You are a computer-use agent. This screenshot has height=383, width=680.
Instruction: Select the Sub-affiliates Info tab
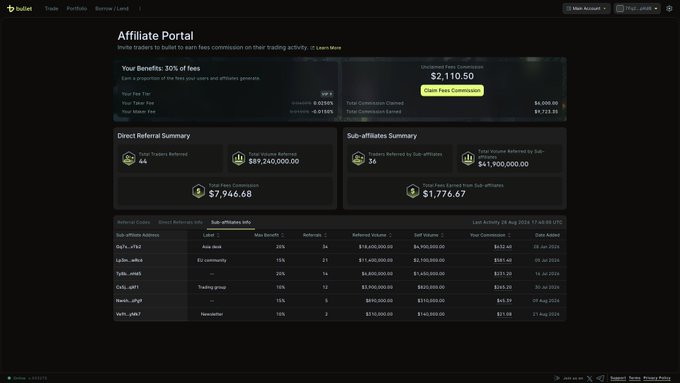pyautogui.click(x=231, y=222)
